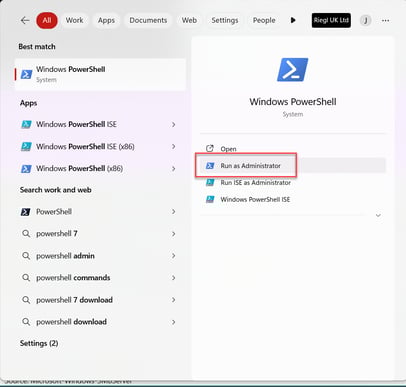Switch to the Documents filter tab
Image resolution: width=406 pixels, height=387 pixels.
point(148,20)
